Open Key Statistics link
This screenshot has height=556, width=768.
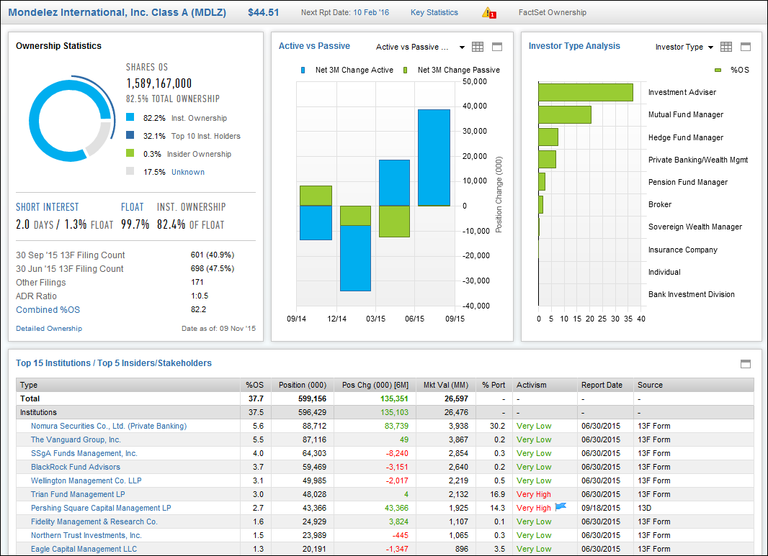(434, 13)
